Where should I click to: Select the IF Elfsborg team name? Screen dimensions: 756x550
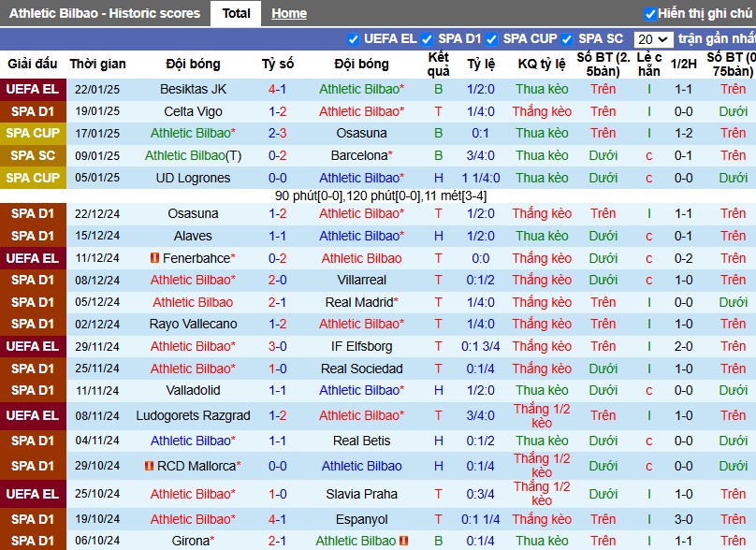point(361,346)
